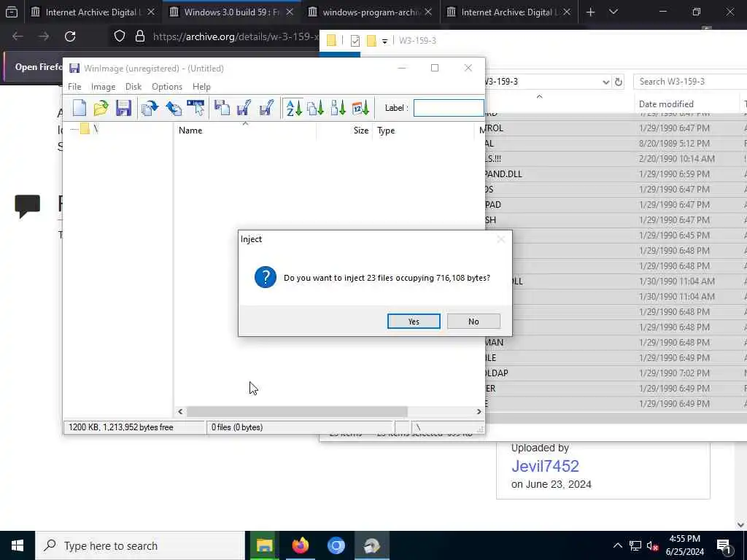
Task: Click the Firefox reload button
Action: point(70,36)
